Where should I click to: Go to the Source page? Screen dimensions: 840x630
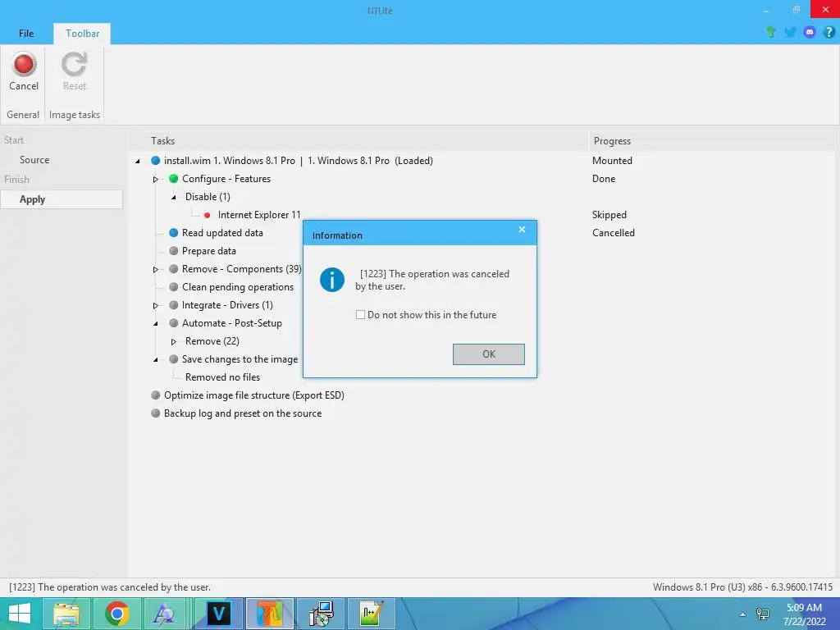[x=34, y=160]
